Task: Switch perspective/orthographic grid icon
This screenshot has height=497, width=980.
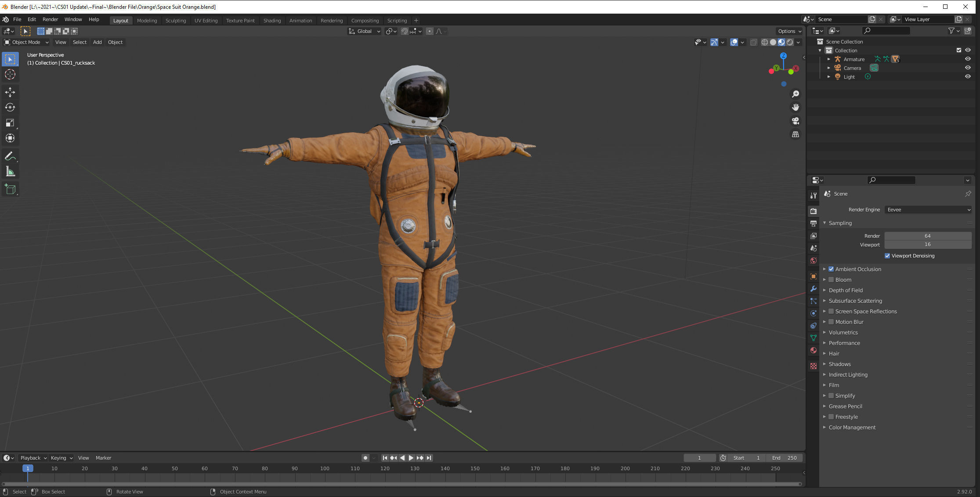Action: [x=795, y=134]
